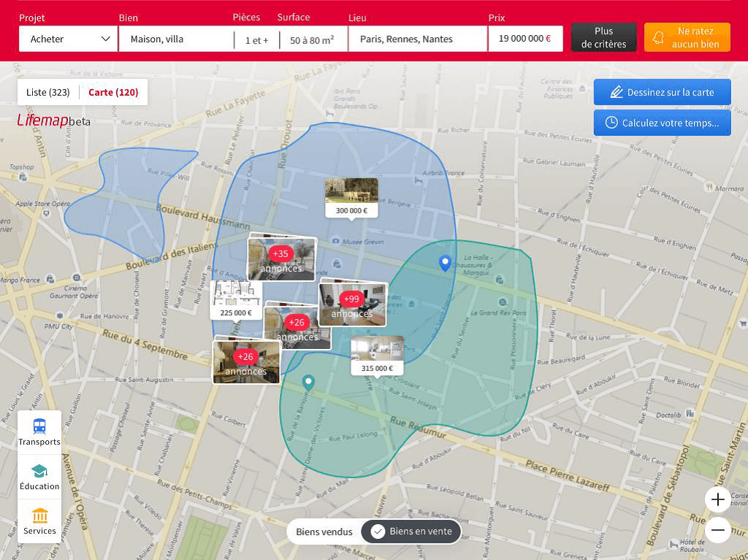748x560 pixels.
Task: Zoom out with the minus button
Action: [717, 530]
